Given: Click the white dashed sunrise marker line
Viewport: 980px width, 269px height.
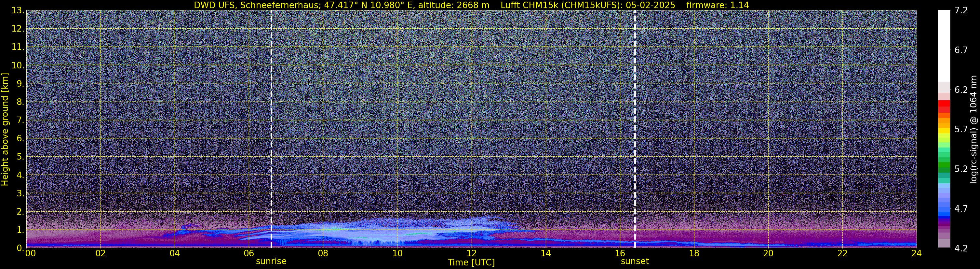Looking at the screenshot, I should [x=271, y=129].
